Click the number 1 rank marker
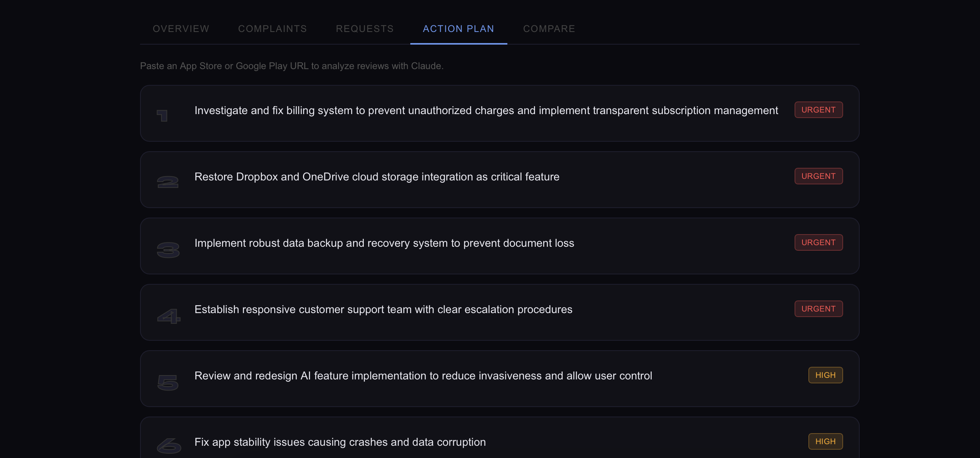Image resolution: width=980 pixels, height=458 pixels. point(162,116)
